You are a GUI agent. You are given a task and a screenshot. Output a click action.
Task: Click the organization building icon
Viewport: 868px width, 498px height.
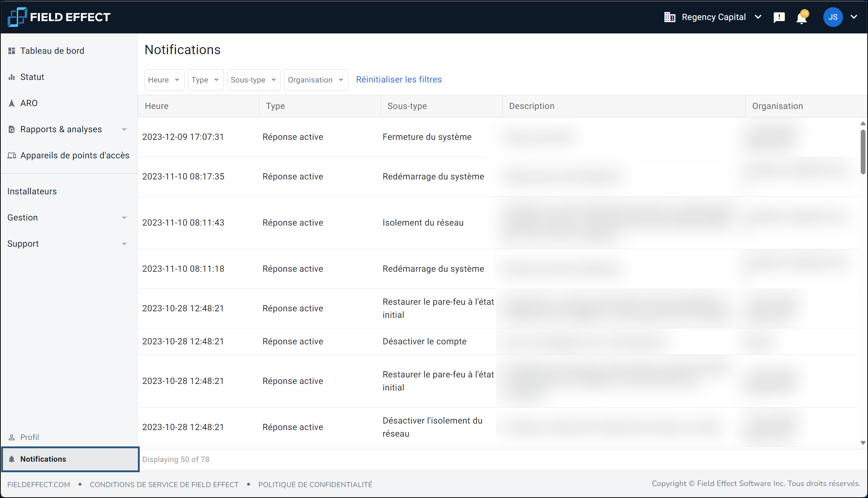point(670,17)
